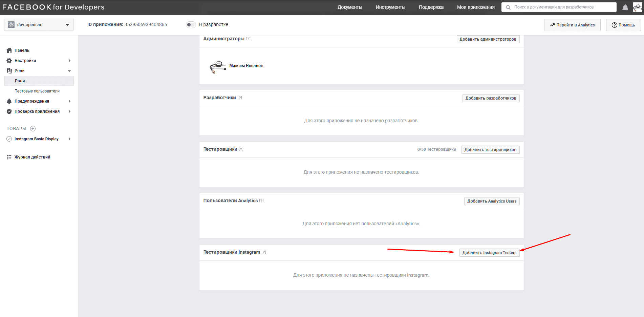Viewport: 644px width, 317px height.
Task: Go to Панель in the sidebar
Action: coord(22,50)
